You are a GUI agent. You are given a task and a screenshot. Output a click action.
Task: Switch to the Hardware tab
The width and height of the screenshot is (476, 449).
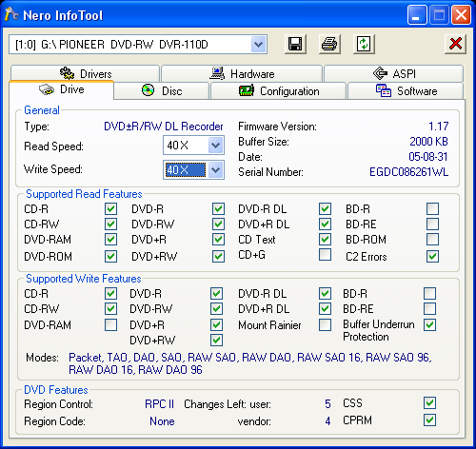pos(242,73)
